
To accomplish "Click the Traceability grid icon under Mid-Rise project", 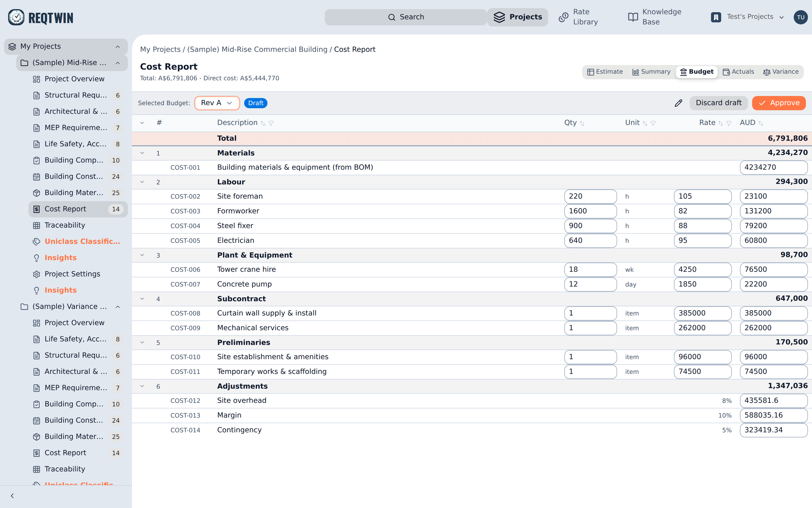I will tap(37, 226).
